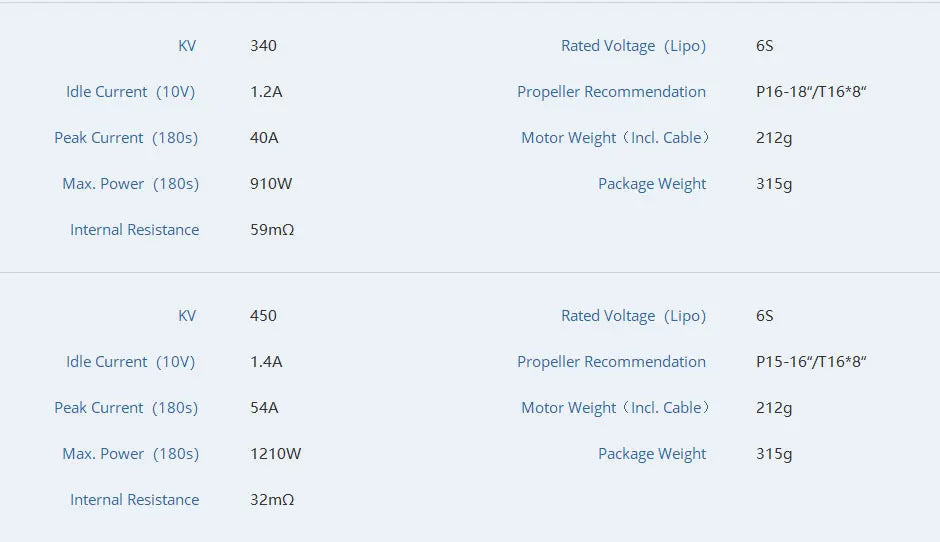Click Internal Resistance label beside 59mΩ

(x=134, y=230)
